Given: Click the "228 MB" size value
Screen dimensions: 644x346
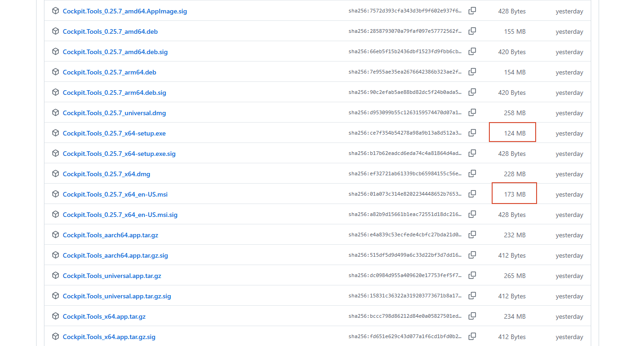Looking at the screenshot, I should tap(515, 174).
